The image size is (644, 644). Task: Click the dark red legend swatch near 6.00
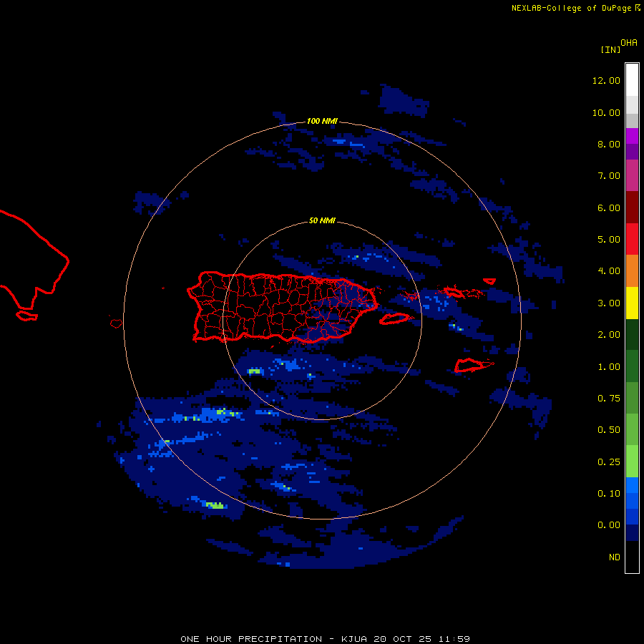pyautogui.click(x=632, y=208)
